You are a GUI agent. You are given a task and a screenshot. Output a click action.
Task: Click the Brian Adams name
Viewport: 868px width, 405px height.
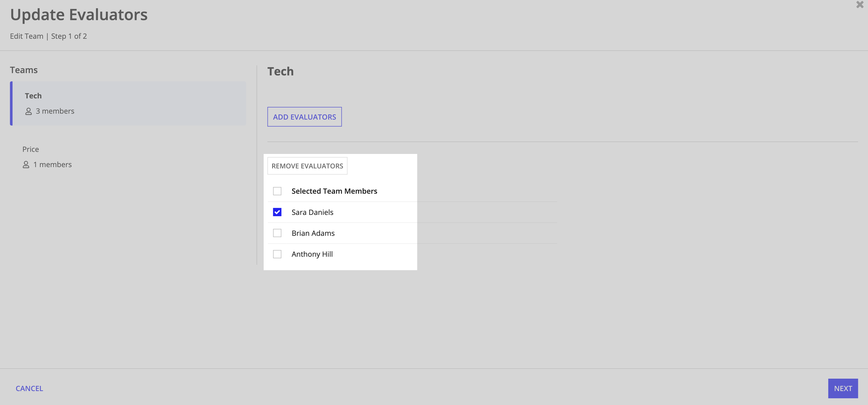[x=313, y=233]
